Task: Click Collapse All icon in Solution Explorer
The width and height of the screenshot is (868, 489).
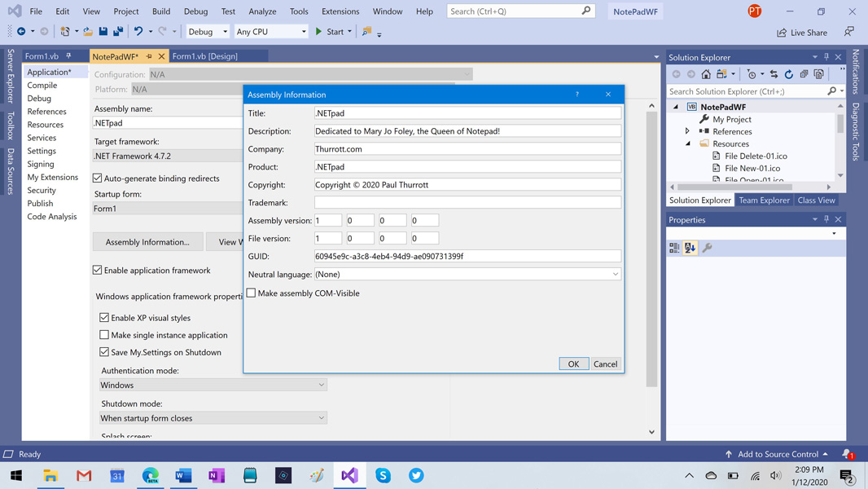Action: point(804,74)
